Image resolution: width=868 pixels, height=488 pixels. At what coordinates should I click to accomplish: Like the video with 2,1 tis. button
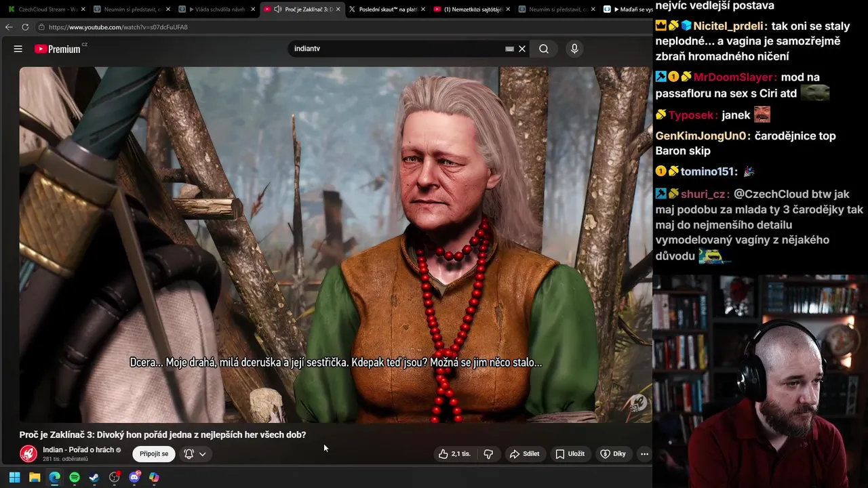(x=455, y=453)
